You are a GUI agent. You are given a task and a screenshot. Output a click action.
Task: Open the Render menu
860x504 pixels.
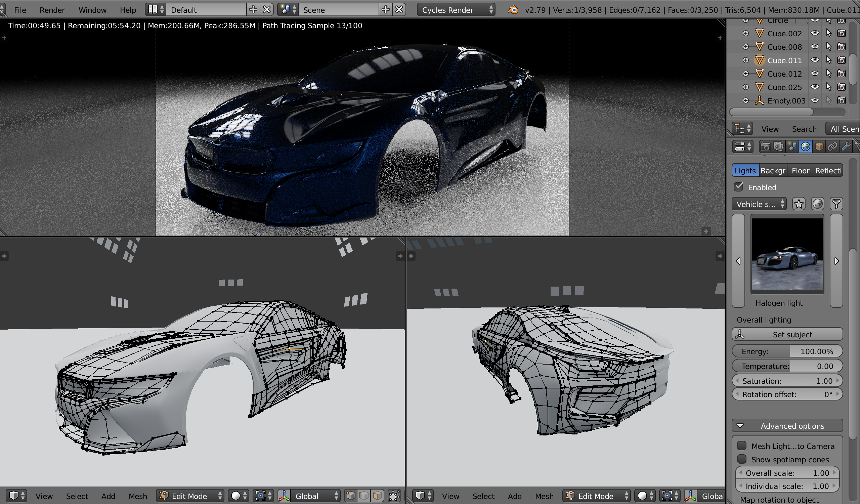pyautogui.click(x=52, y=10)
